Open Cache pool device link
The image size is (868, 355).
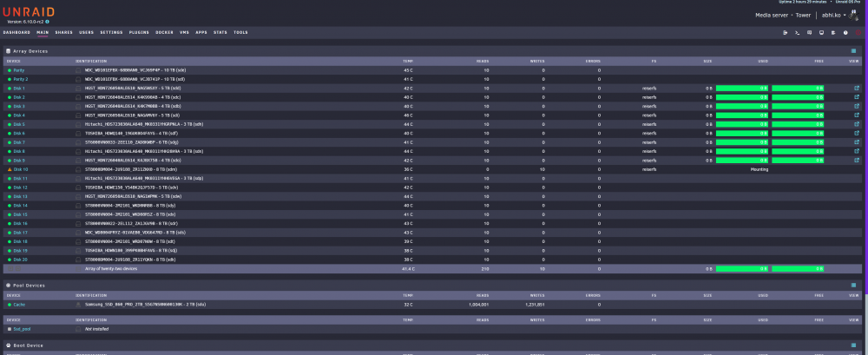click(x=19, y=305)
